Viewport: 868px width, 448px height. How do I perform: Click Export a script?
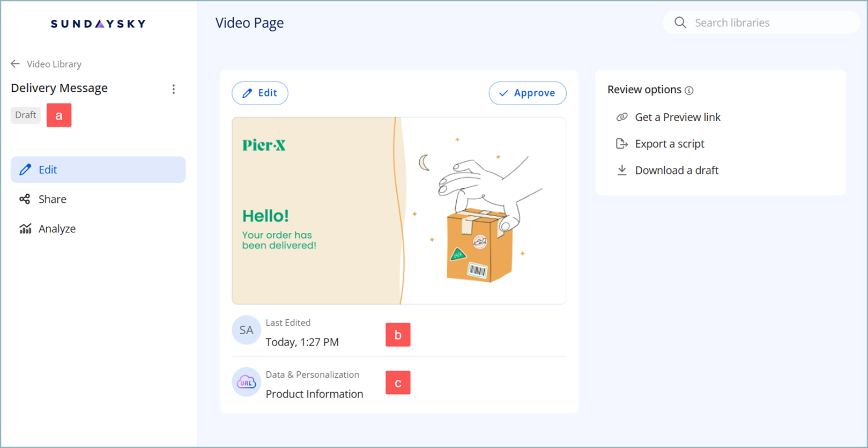(670, 144)
